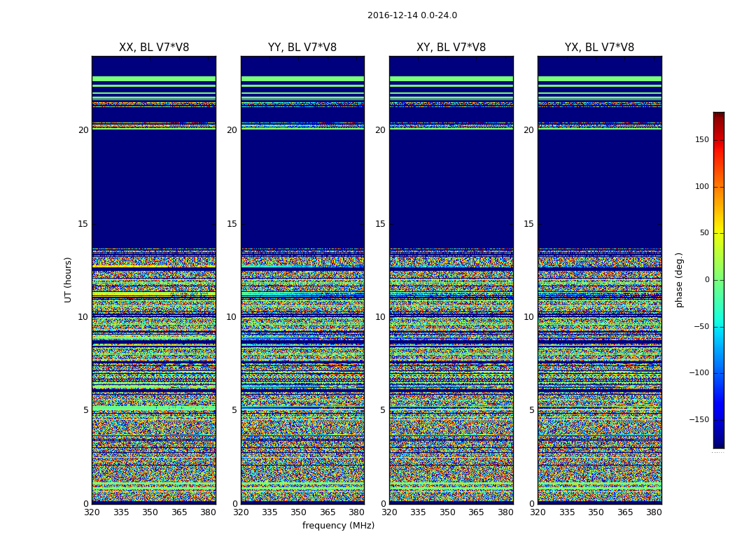Click the YY phase waterfall plot
Image resolution: width=735 pixels, height=560 pixels.
[302, 280]
